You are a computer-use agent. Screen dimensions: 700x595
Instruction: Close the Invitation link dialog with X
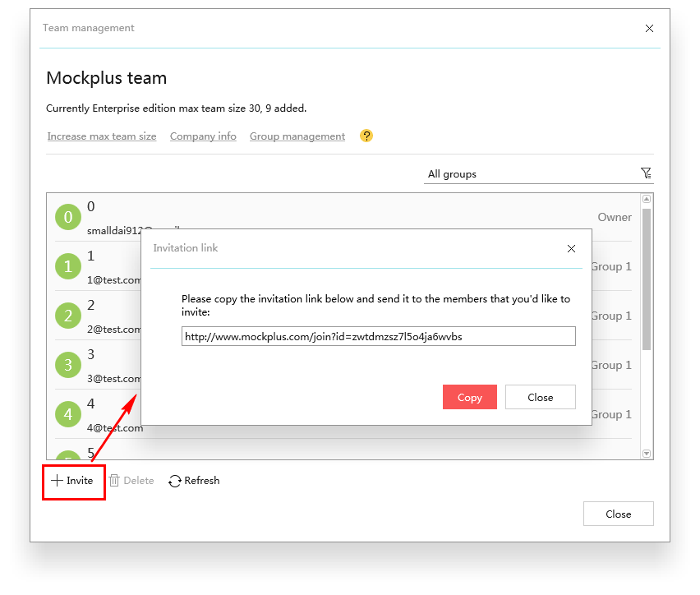click(571, 248)
